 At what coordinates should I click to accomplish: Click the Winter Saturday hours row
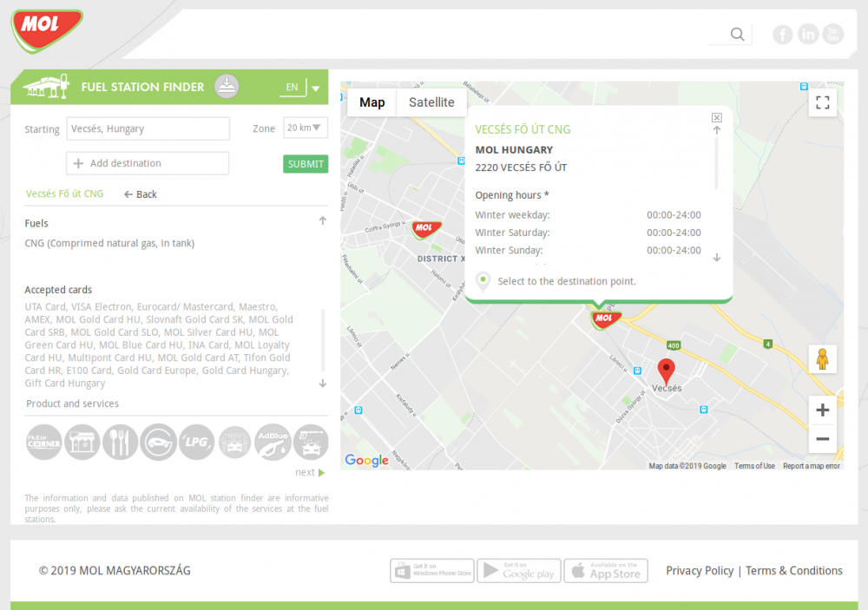pos(588,233)
